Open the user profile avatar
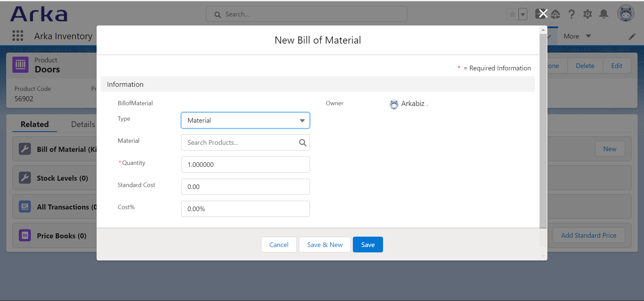This screenshot has height=301, width=644. (x=626, y=14)
